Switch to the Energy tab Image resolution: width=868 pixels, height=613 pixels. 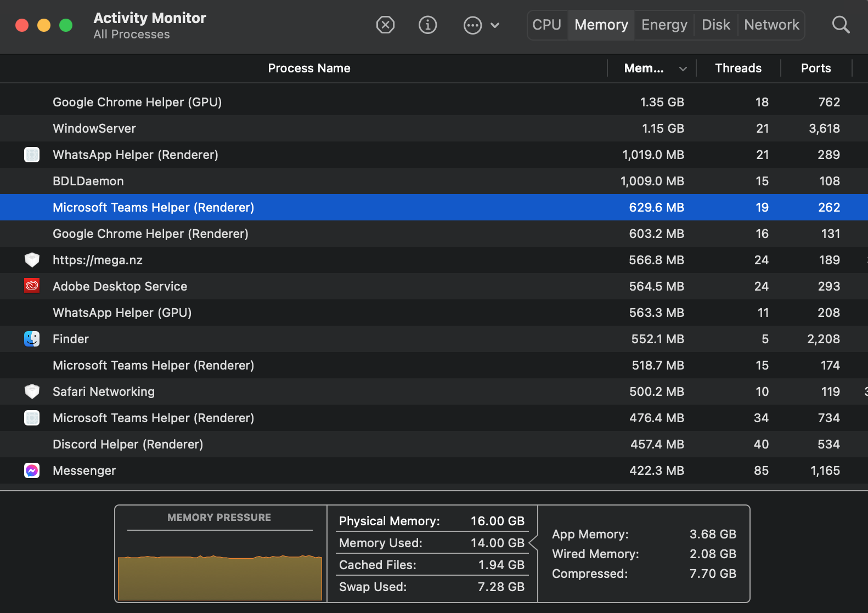click(664, 25)
